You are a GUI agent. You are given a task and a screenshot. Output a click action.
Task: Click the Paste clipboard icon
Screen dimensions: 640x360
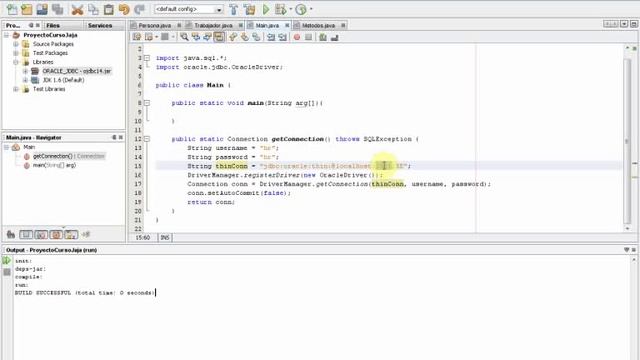[109, 9]
